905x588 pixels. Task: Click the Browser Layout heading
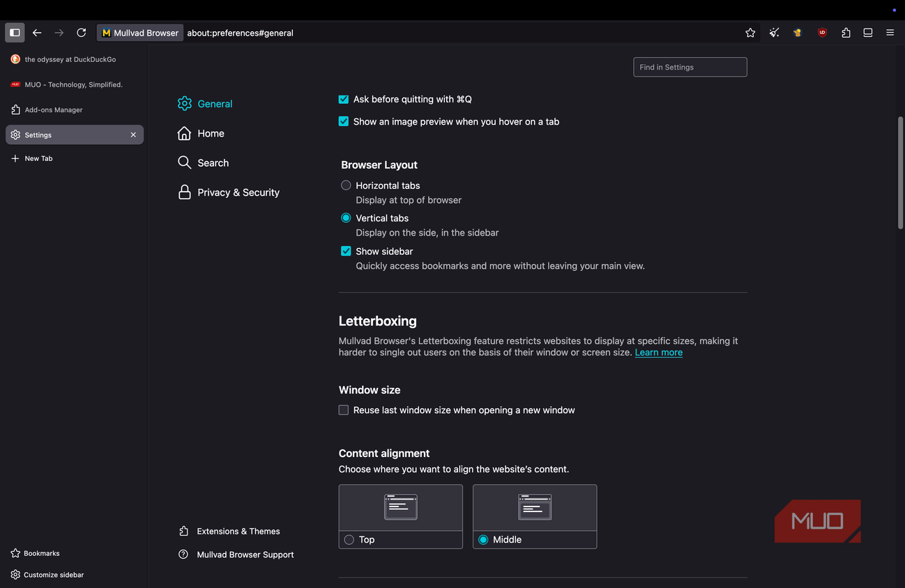coord(379,165)
